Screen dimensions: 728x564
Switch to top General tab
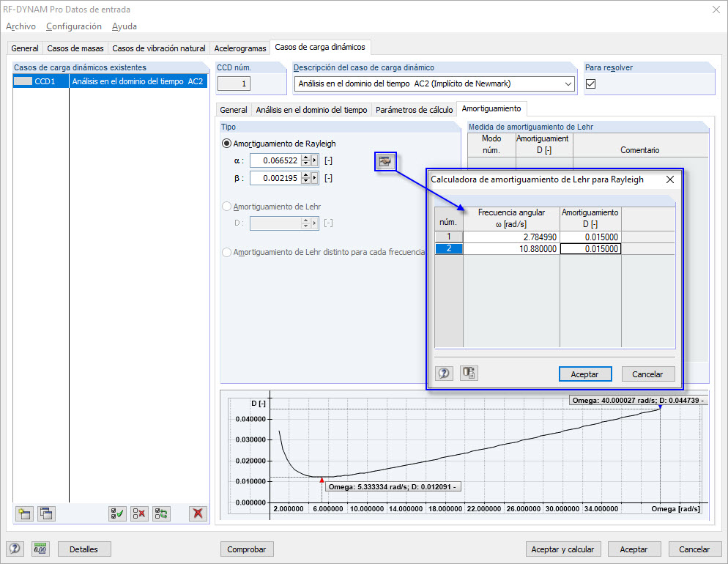25,48
